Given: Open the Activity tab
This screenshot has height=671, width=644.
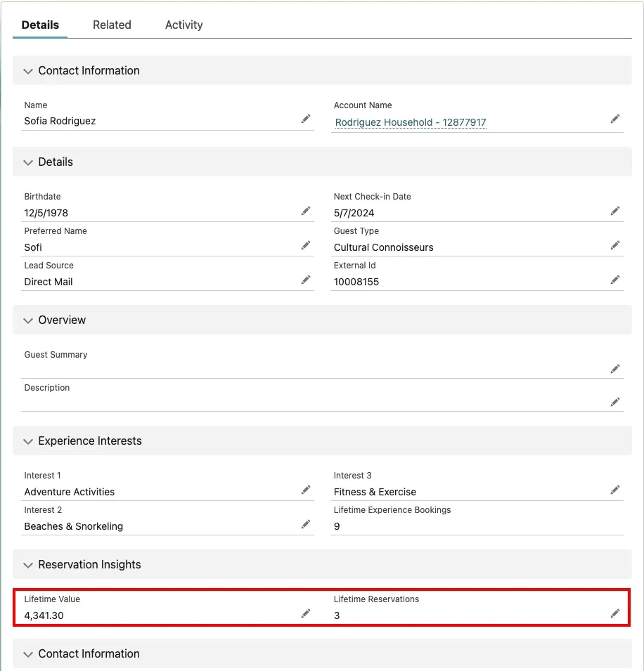Looking at the screenshot, I should [x=183, y=25].
